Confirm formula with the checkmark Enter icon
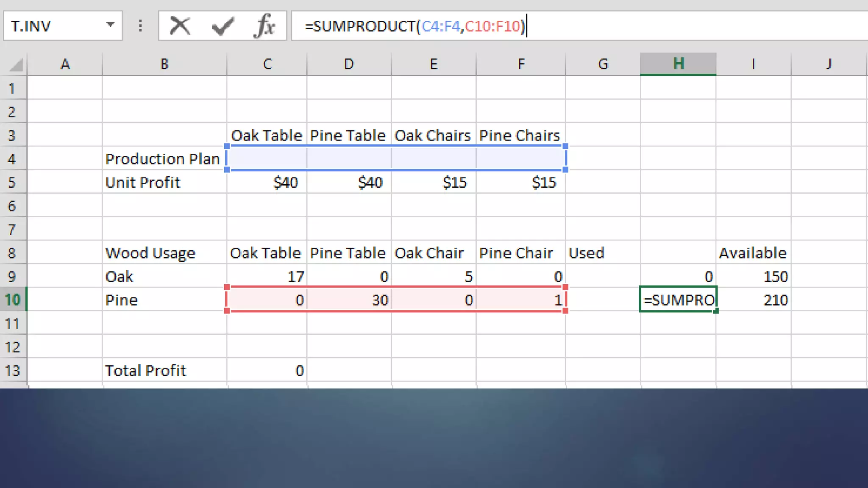 (223, 26)
